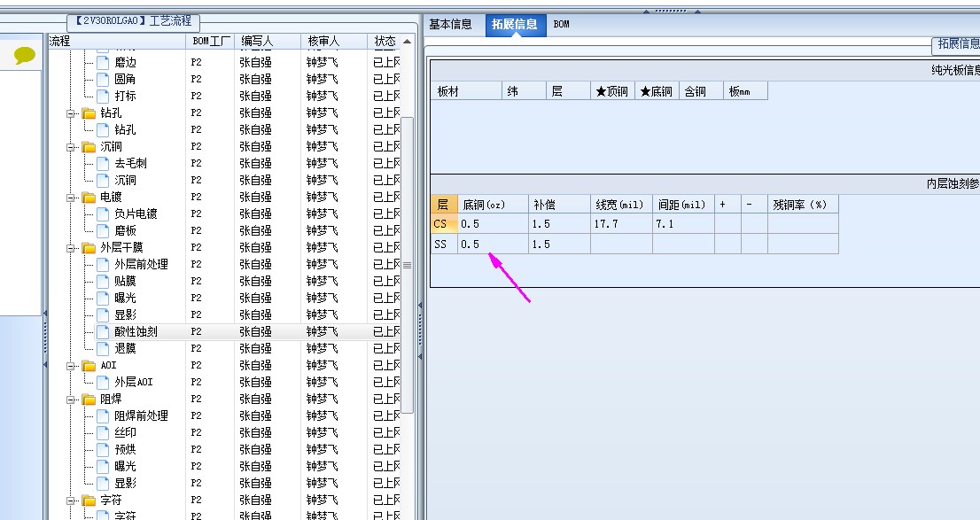Click the 底铜(oz) column header
The width and height of the screenshot is (980, 520).
493,205
